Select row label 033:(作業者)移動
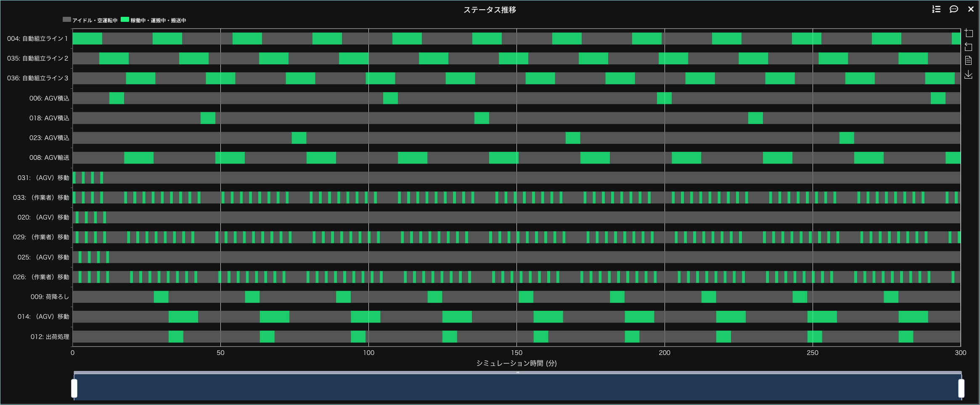Viewport: 980px width, 405px height. [x=41, y=198]
